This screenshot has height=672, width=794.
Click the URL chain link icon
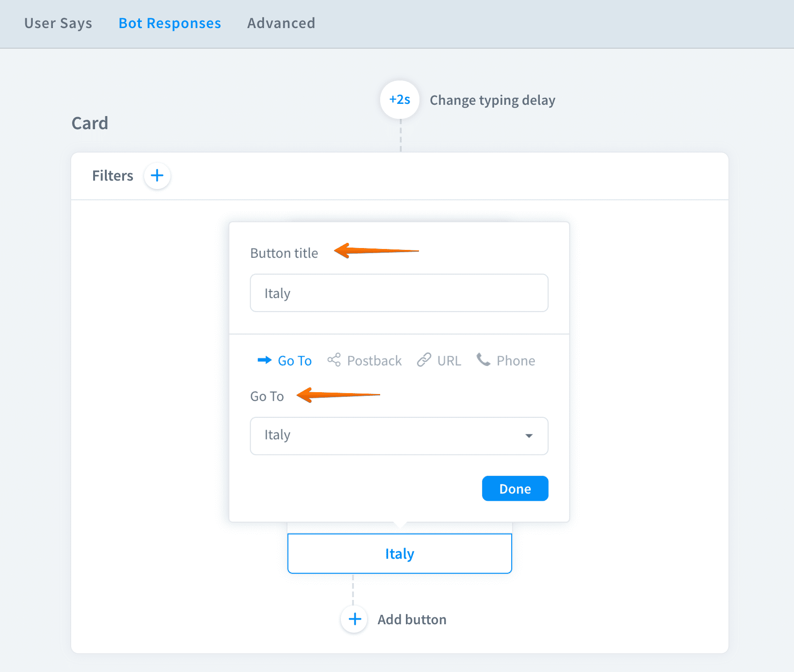point(424,360)
